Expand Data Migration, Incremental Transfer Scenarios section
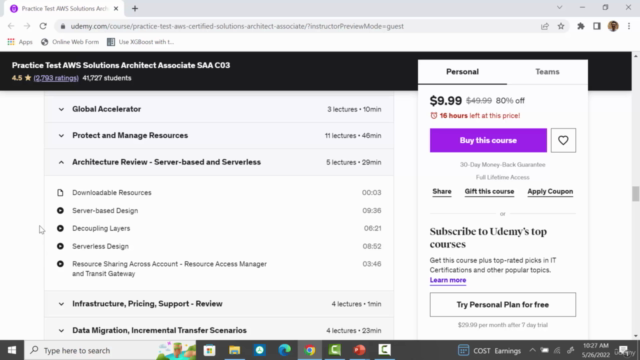640x360 pixels. (219, 330)
